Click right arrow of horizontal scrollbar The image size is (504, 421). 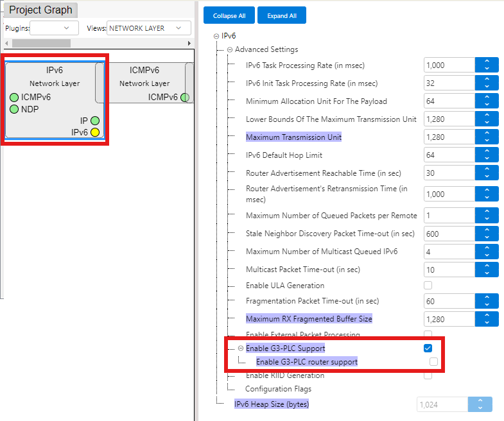click(189, 43)
